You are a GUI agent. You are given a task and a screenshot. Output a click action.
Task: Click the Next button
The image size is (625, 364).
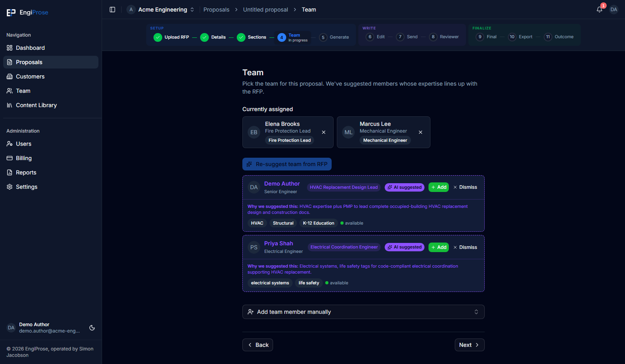pyautogui.click(x=470, y=345)
